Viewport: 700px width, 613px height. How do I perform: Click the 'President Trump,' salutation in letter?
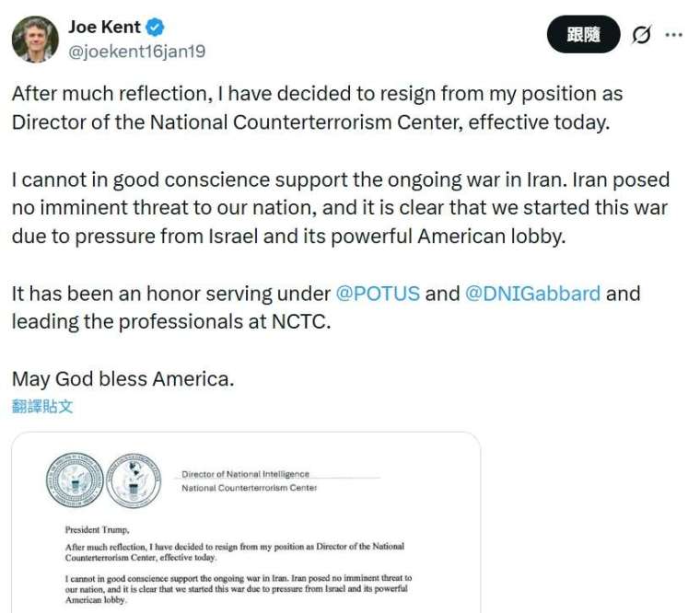tap(97, 529)
